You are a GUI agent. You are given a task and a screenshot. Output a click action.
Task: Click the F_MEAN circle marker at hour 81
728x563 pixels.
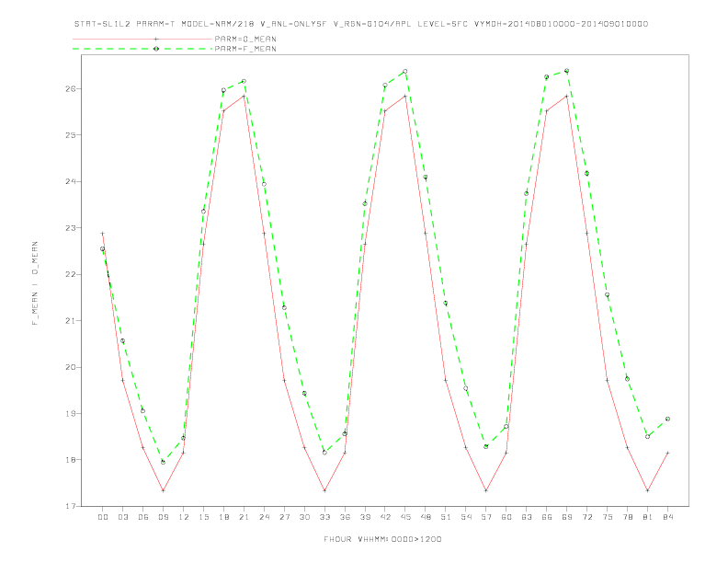pyautogui.click(x=648, y=437)
